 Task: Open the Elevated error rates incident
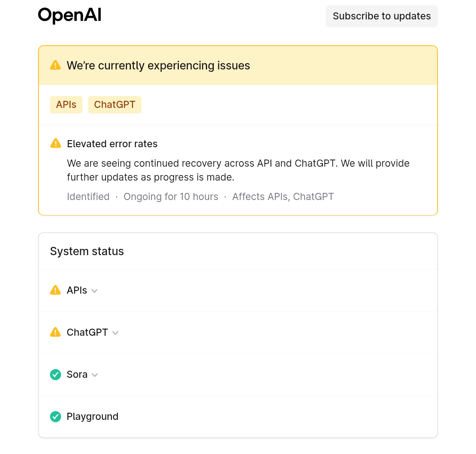click(x=112, y=144)
